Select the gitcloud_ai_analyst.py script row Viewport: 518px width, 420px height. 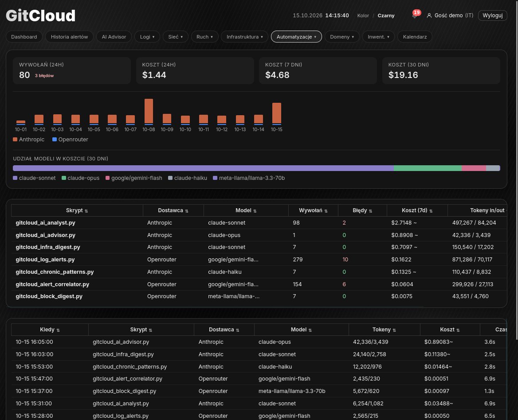pos(259,223)
